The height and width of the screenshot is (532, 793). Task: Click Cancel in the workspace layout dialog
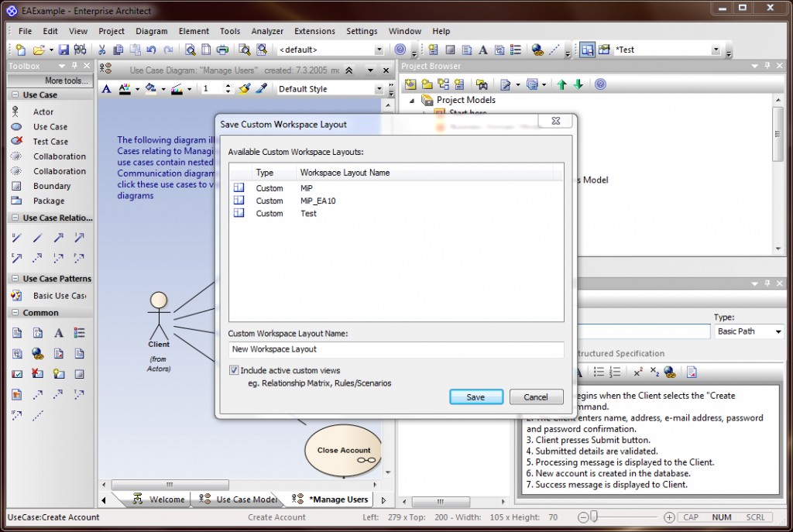pyautogui.click(x=536, y=397)
